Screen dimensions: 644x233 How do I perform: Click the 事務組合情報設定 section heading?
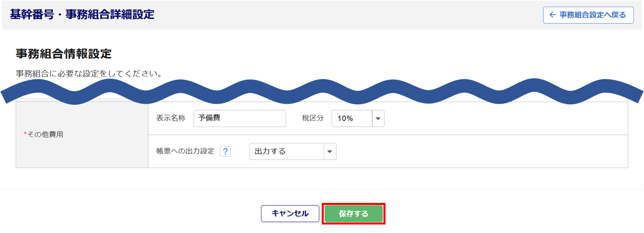(63, 54)
